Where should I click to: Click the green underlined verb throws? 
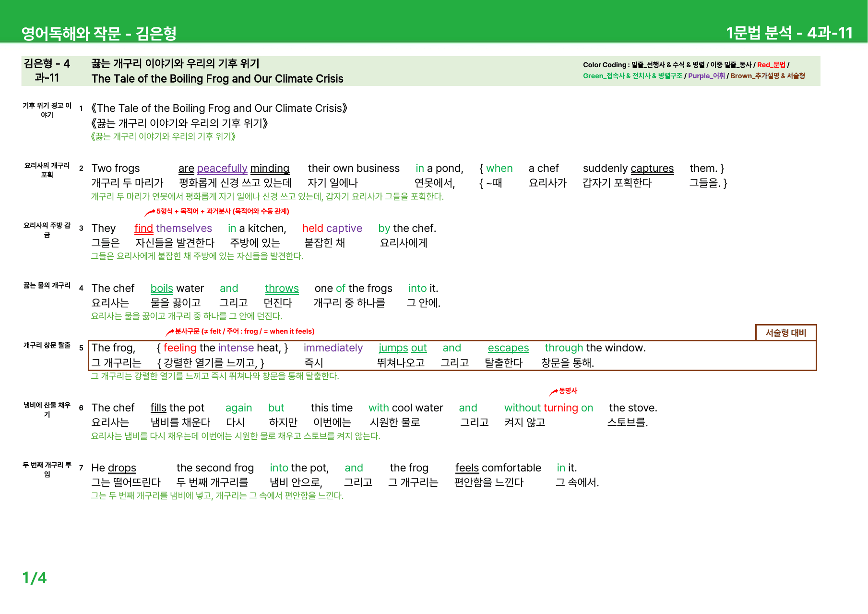282,289
